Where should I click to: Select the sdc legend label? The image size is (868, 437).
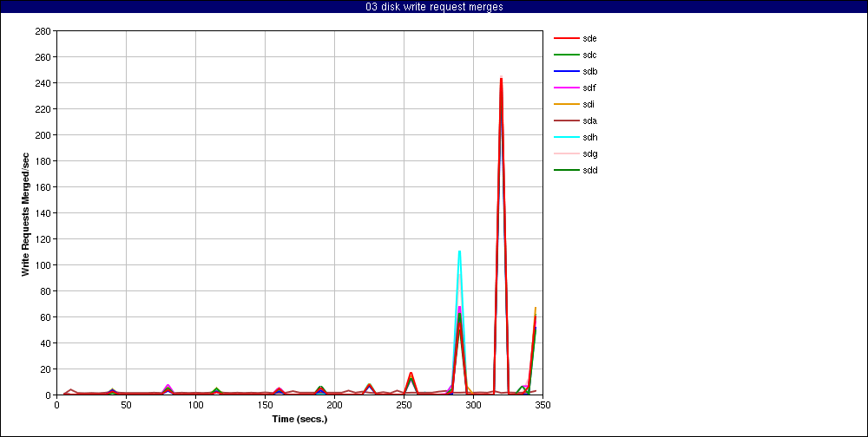click(x=589, y=55)
